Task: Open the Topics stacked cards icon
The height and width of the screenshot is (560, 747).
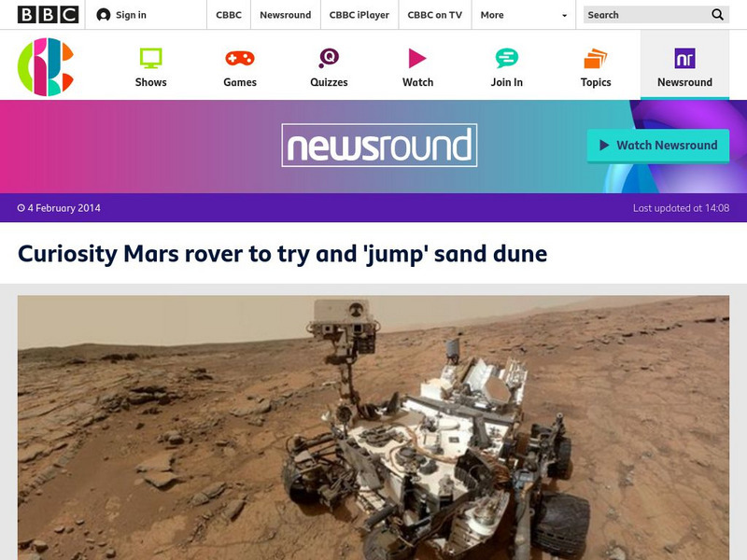Action: [x=596, y=58]
